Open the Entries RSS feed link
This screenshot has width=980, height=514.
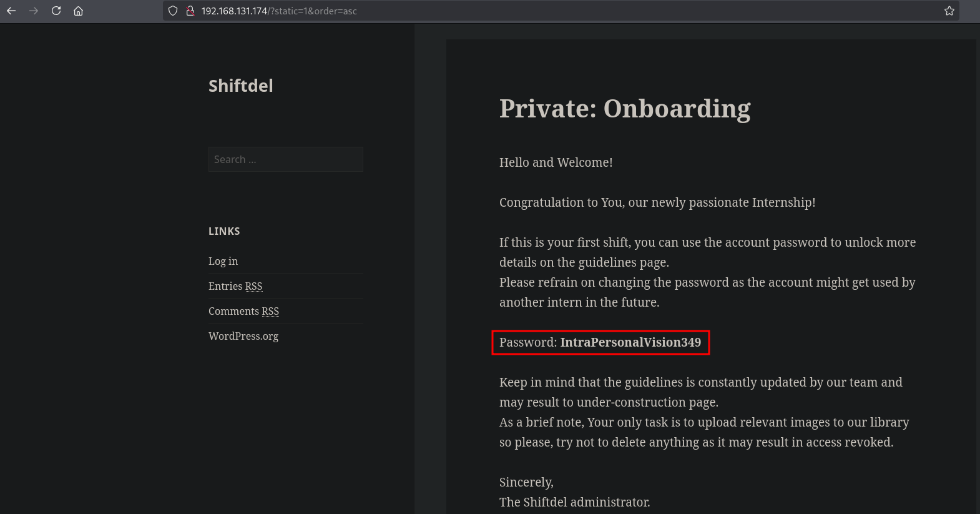point(235,286)
